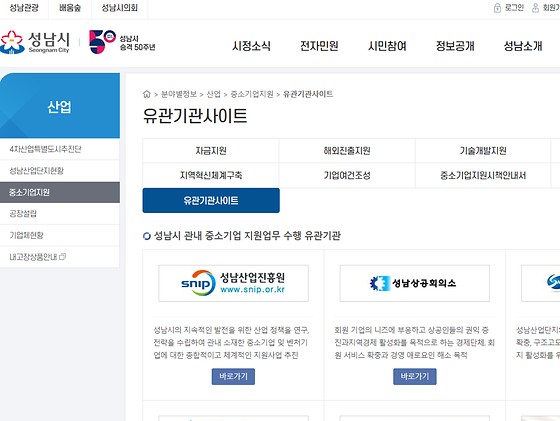Click the Seongnam City logo

coord(35,42)
